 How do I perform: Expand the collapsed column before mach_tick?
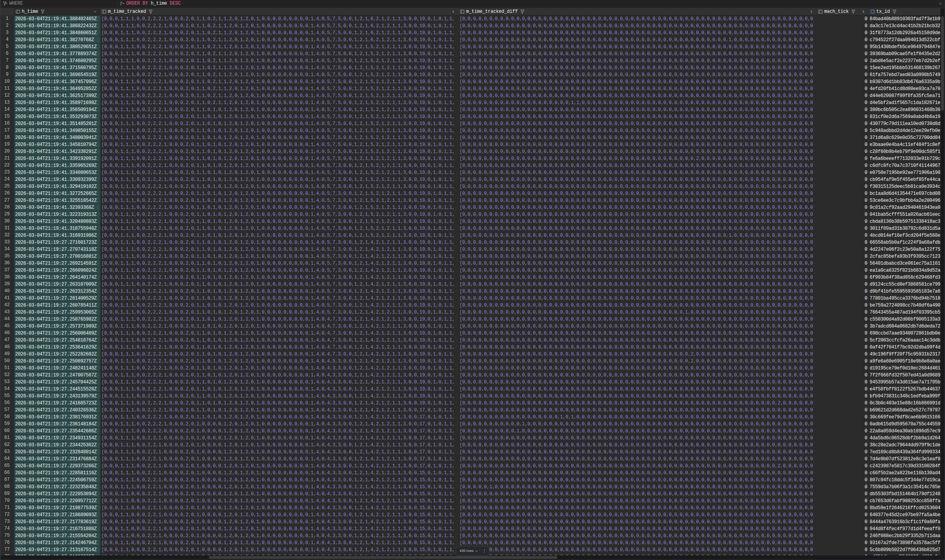click(x=812, y=11)
